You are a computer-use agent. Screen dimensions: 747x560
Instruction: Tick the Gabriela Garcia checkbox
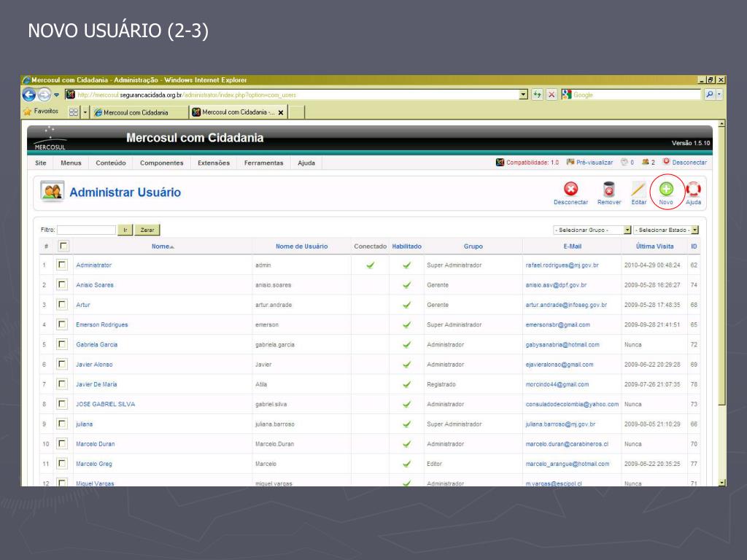coord(62,344)
